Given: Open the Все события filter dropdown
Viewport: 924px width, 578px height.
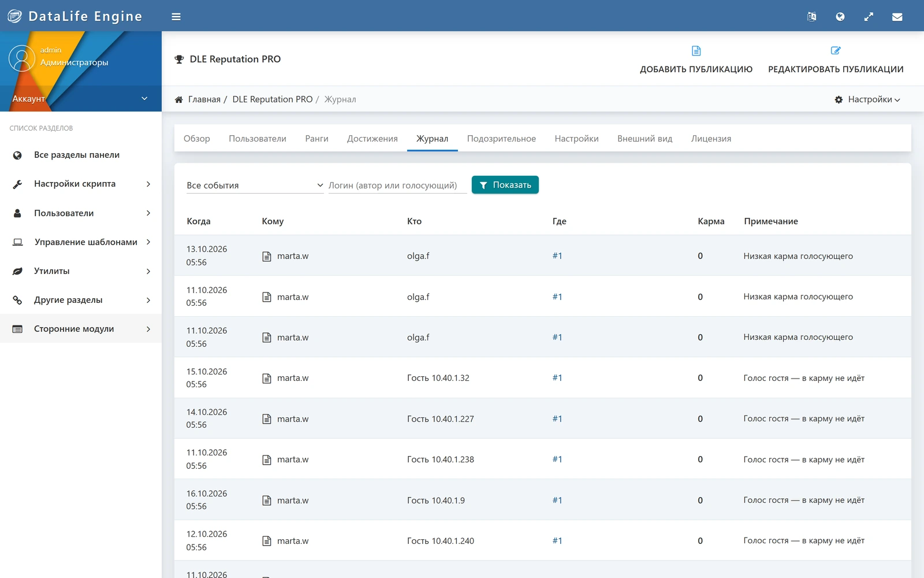Looking at the screenshot, I should pyautogui.click(x=255, y=186).
